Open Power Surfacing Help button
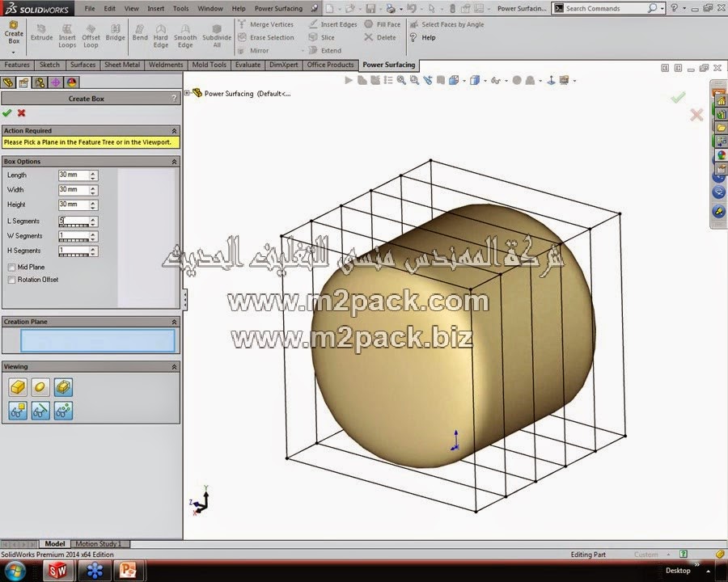Image resolution: width=728 pixels, height=582 pixels. [x=422, y=37]
